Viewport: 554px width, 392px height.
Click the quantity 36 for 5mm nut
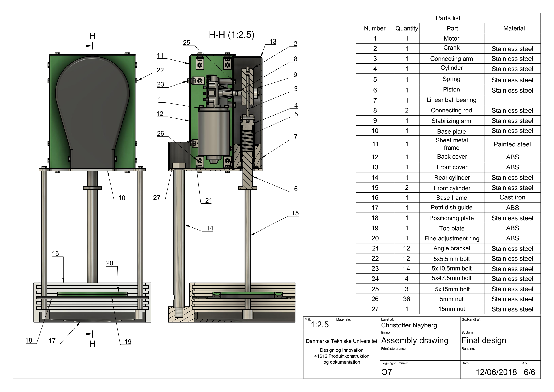tap(406, 299)
